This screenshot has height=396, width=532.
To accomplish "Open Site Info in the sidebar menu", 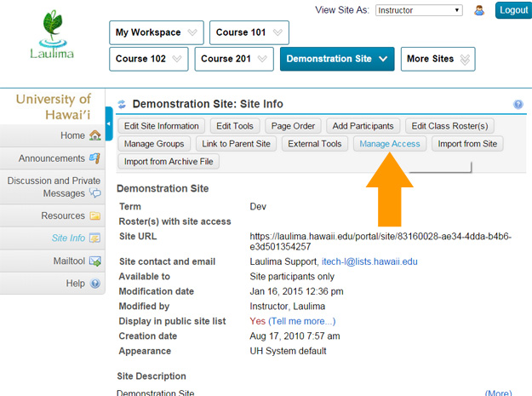I will pyautogui.click(x=52, y=238).
